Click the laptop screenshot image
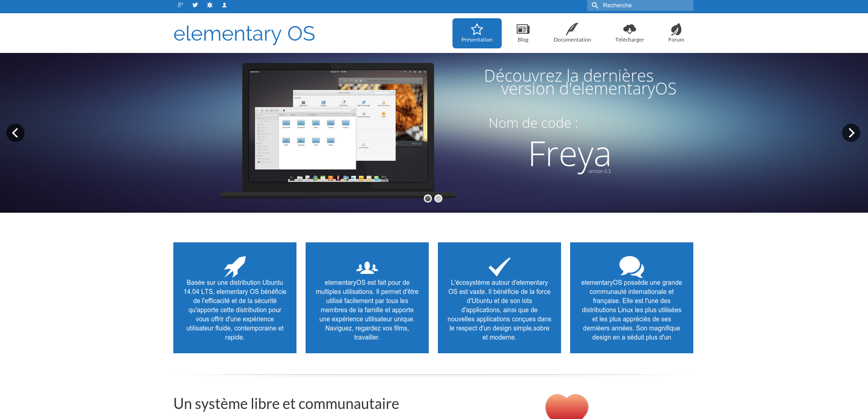This screenshot has width=868, height=419. point(338,131)
